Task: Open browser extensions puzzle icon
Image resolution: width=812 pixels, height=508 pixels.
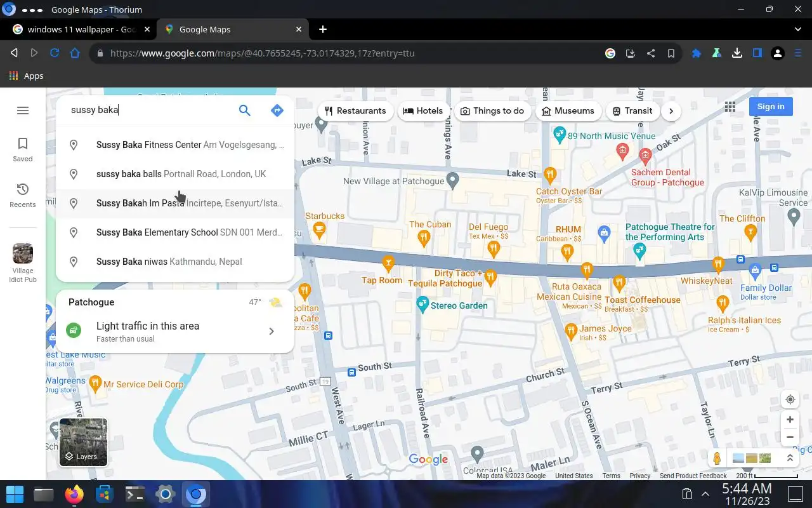Action: [x=696, y=53]
